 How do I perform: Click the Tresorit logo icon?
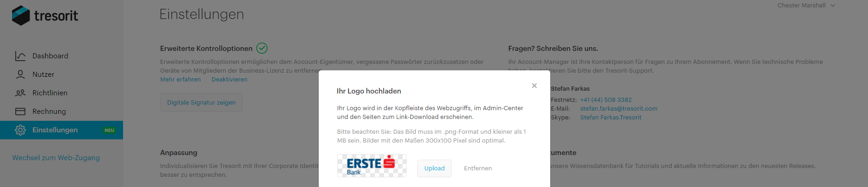pos(21,16)
